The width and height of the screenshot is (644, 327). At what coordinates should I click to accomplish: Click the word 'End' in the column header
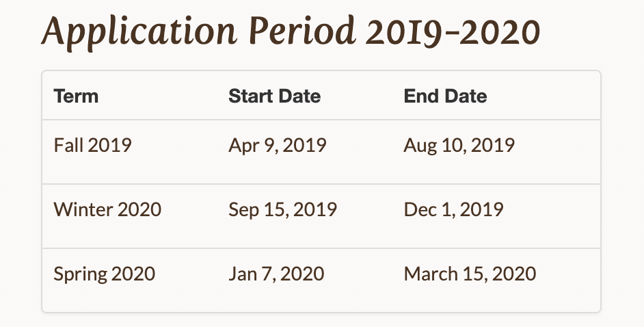[420, 96]
